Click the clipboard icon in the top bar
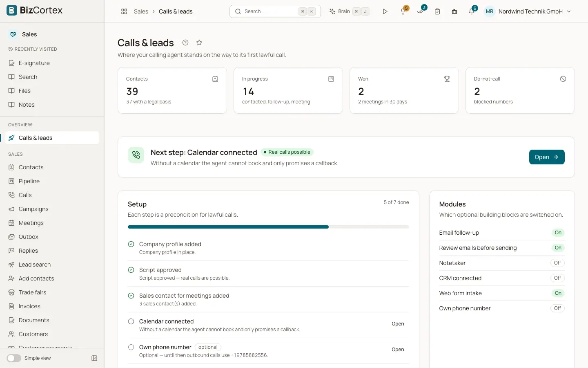This screenshot has height=368, width=588. click(437, 11)
